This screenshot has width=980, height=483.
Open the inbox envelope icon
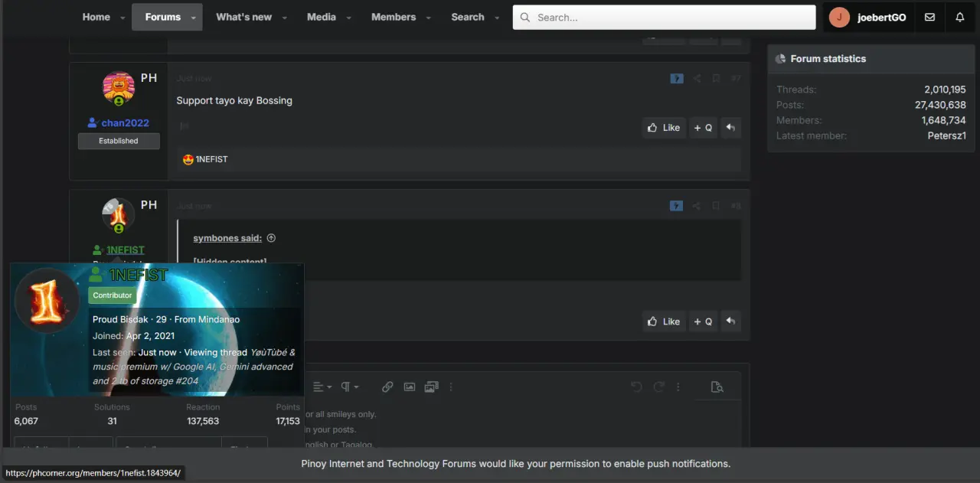click(929, 17)
